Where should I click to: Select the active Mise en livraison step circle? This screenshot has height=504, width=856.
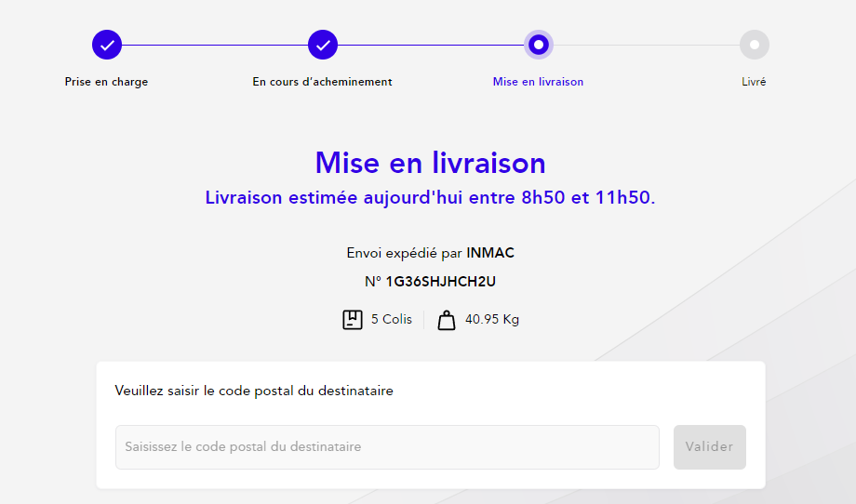pyautogui.click(x=539, y=45)
